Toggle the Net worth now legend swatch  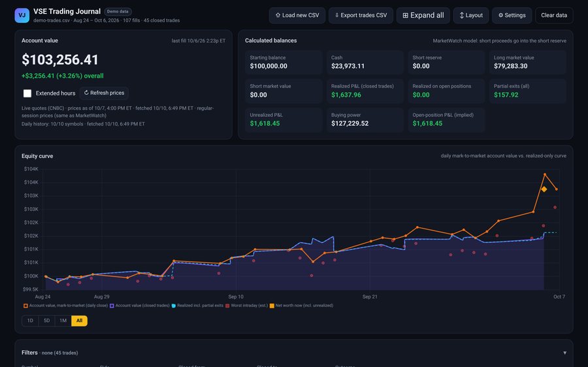click(272, 306)
